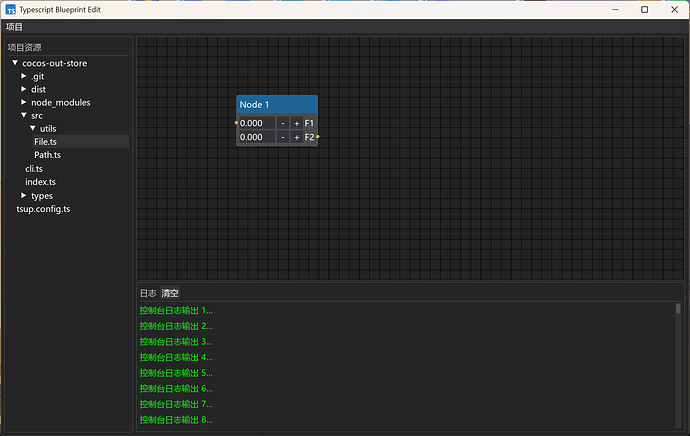Open the 项目 menu
The height and width of the screenshot is (436, 690).
tap(14, 27)
